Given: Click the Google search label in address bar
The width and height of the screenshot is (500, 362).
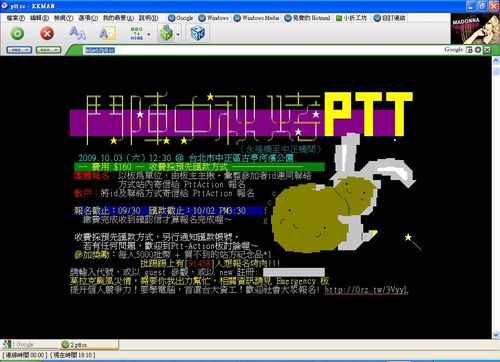Looking at the screenshot, I should point(454,49).
